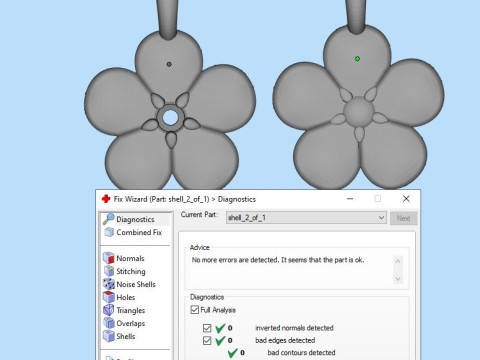Screen dimensions: 480x360
Task: Open the Current Part dropdown
Action: click(x=306, y=218)
